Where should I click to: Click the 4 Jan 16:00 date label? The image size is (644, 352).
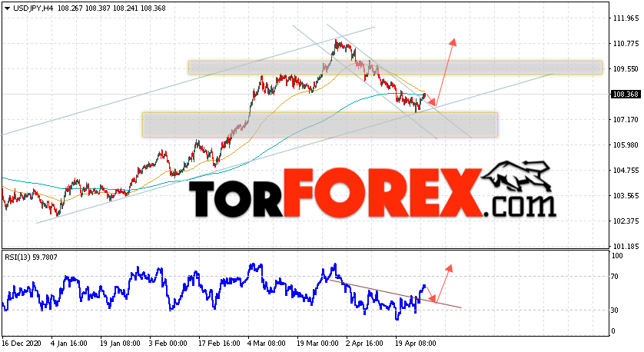tap(69, 343)
